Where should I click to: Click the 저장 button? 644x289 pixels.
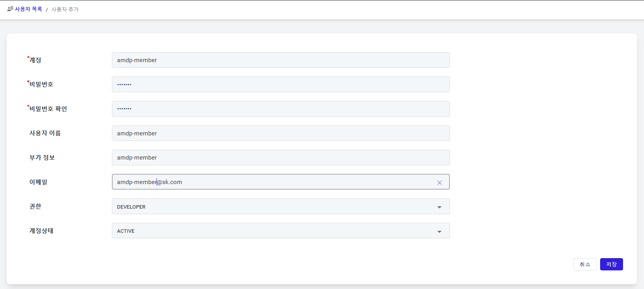coord(611,264)
